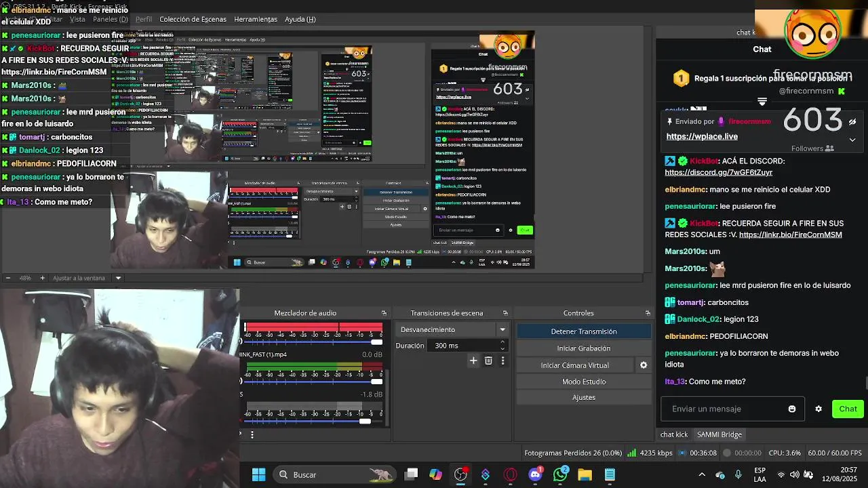Open Ajustes settings button

[584, 398]
